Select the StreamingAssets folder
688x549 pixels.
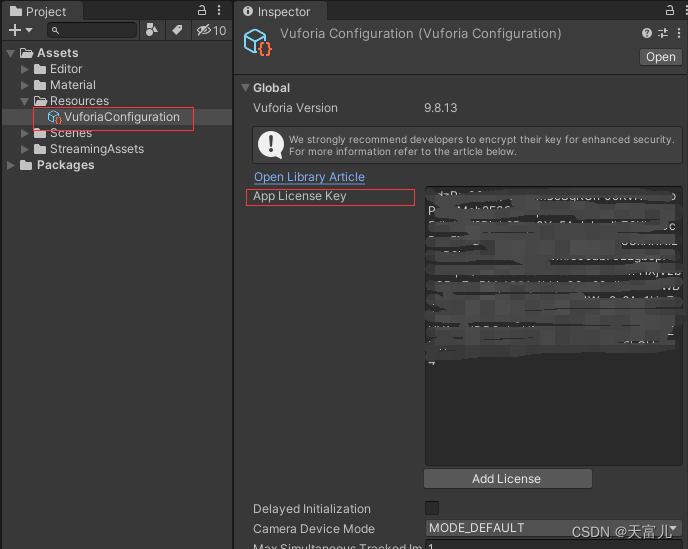tap(97, 149)
